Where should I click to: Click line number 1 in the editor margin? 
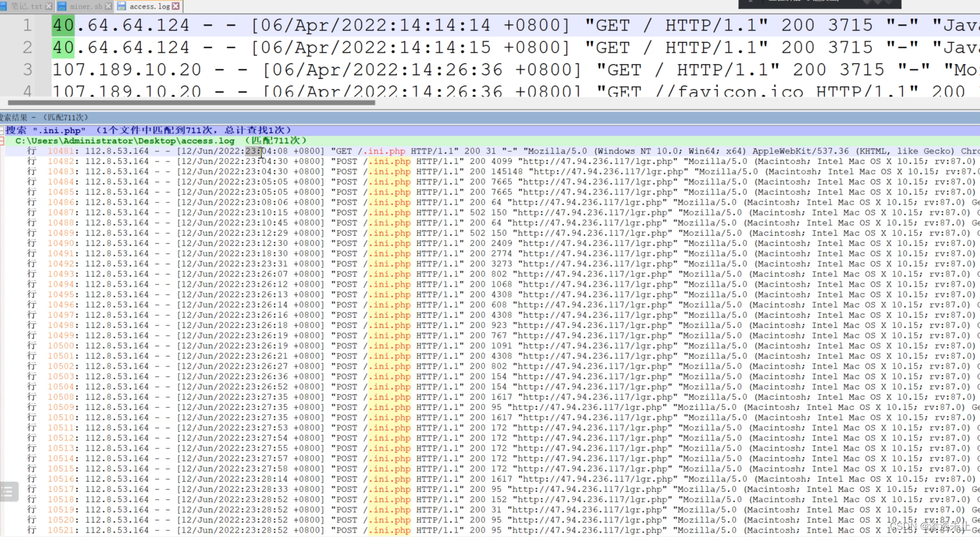click(x=27, y=25)
